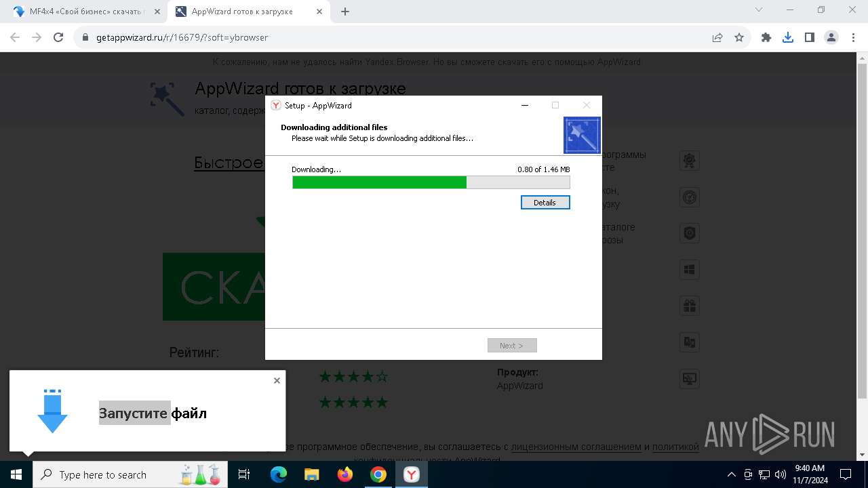
Task: Reload the current page
Action: [x=58, y=37]
